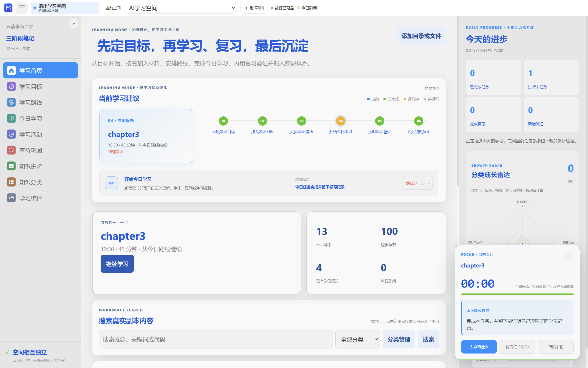Image resolution: width=588 pixels, height=368 pixels.
Task: Click 退出学习空间 button
Action: [x=65, y=8]
